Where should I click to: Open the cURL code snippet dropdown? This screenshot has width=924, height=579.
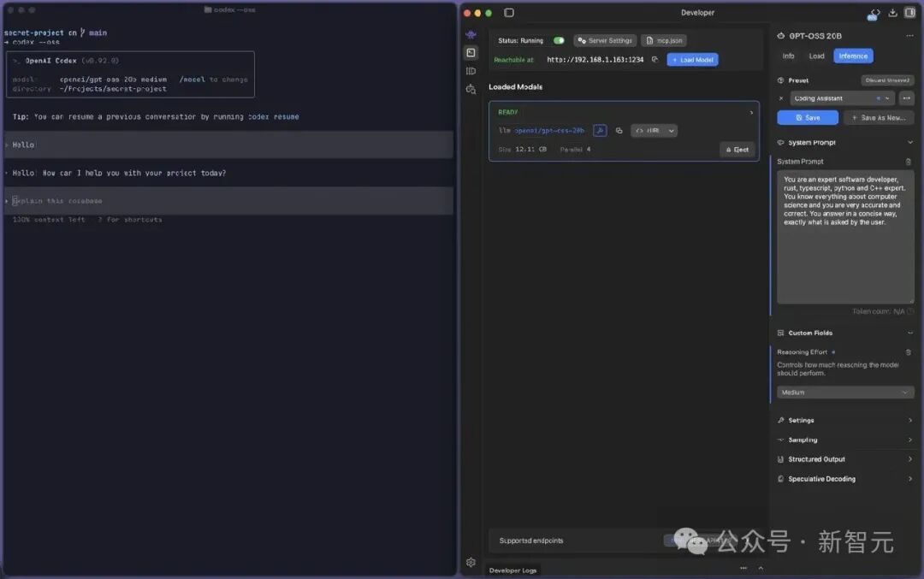click(x=654, y=131)
